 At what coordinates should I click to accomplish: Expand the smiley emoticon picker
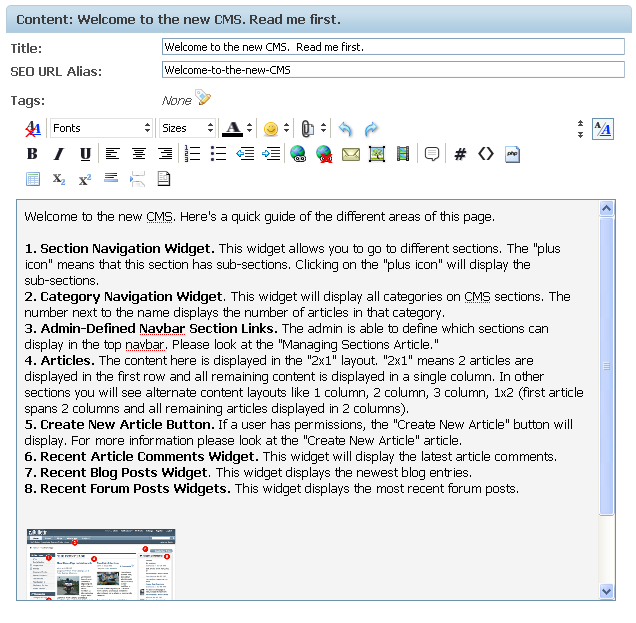tap(275, 129)
